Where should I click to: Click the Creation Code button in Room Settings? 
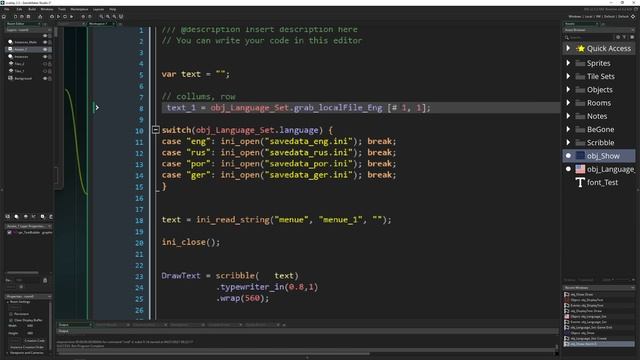tap(34, 340)
